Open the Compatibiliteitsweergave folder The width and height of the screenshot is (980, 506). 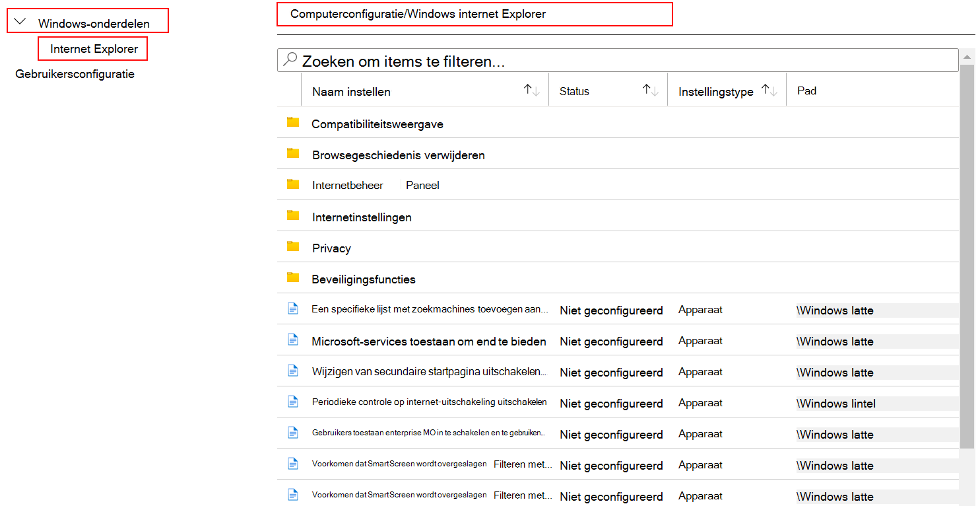(377, 124)
